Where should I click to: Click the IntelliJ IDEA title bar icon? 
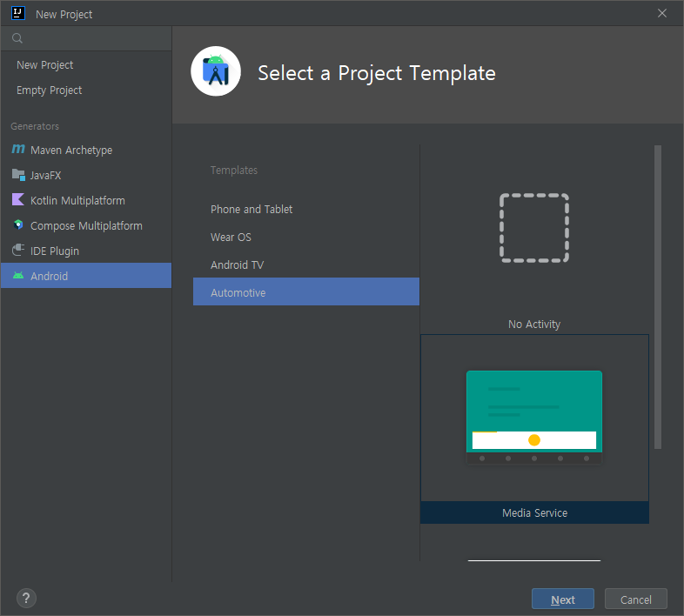[18, 13]
